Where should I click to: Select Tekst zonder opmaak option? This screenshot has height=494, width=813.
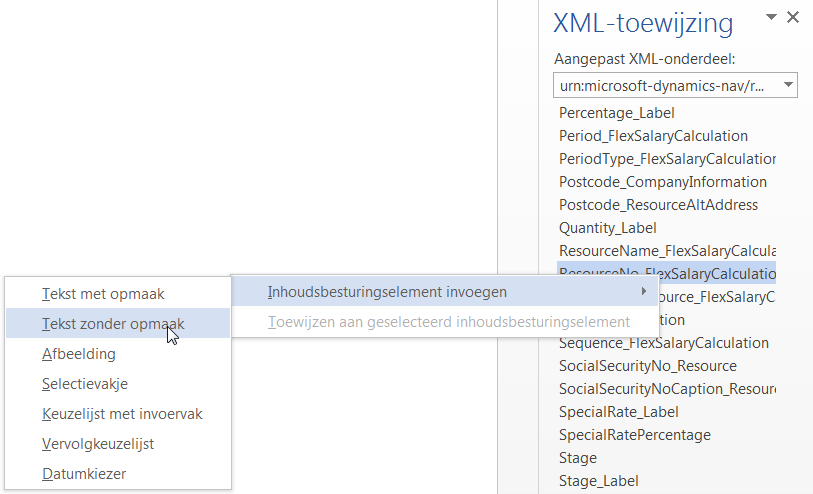pos(112,324)
